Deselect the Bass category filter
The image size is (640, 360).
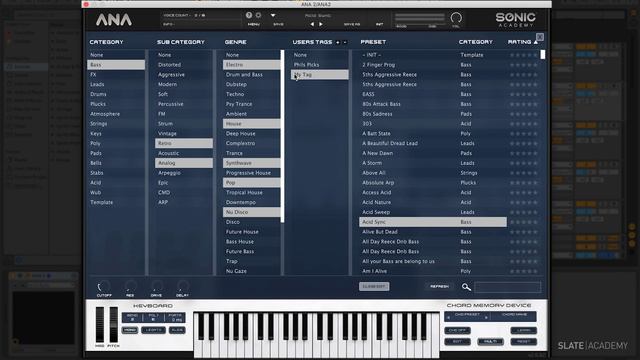pyautogui.click(x=116, y=65)
